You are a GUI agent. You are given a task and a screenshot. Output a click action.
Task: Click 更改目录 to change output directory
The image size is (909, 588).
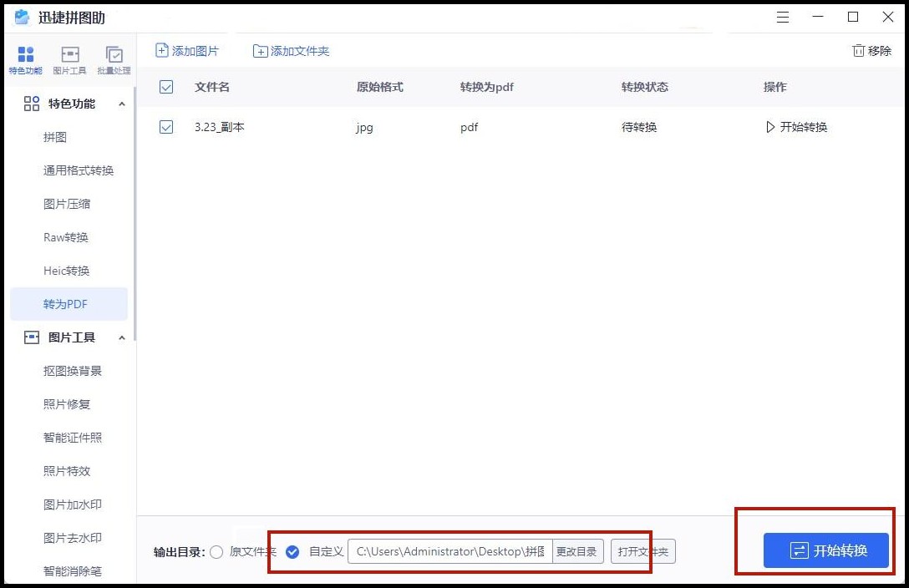click(x=577, y=551)
